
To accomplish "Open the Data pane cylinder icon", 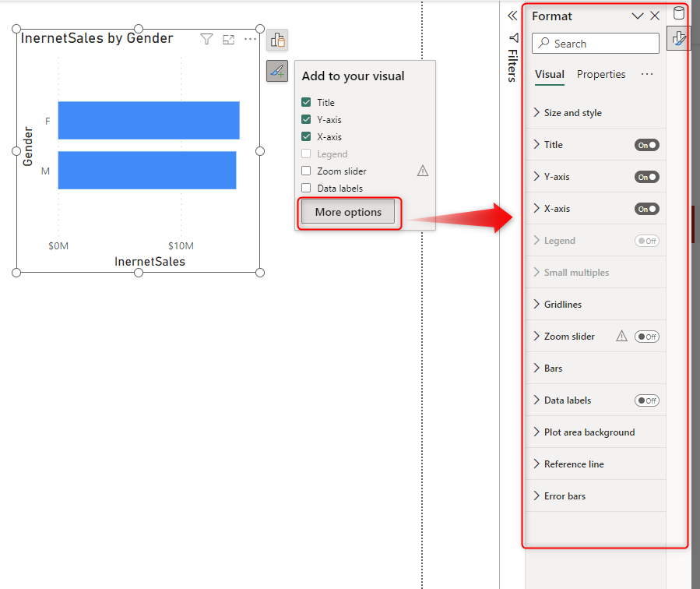I will click(x=679, y=13).
